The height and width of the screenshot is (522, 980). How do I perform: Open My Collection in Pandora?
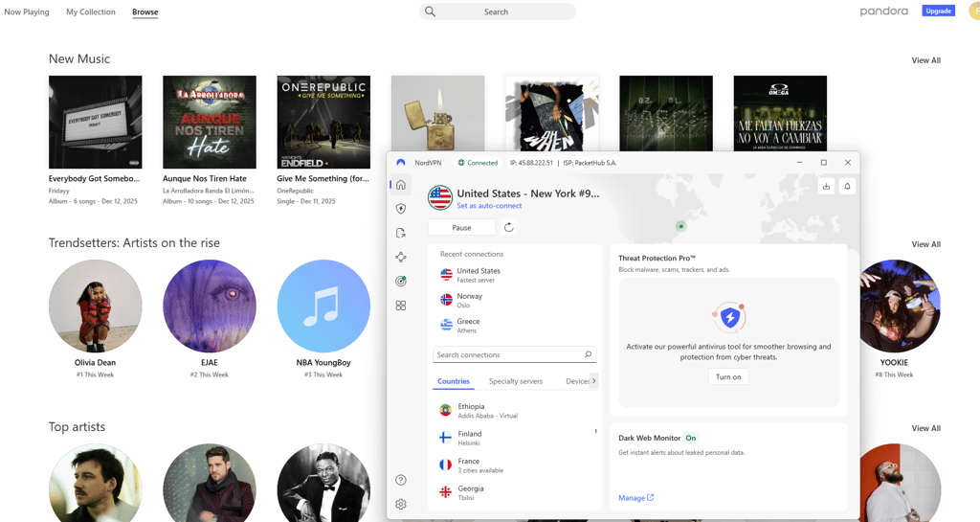91,11
